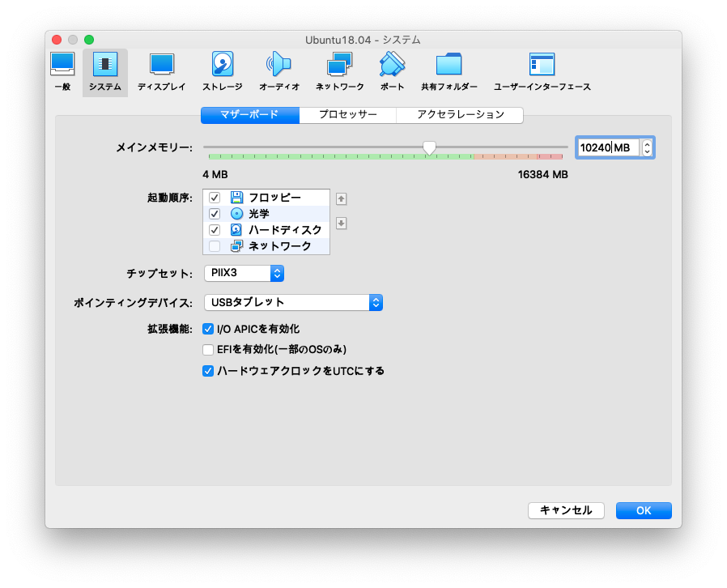Select the ハードディスク row text in boot order
This screenshot has height=588, width=727.
pyautogui.click(x=285, y=229)
